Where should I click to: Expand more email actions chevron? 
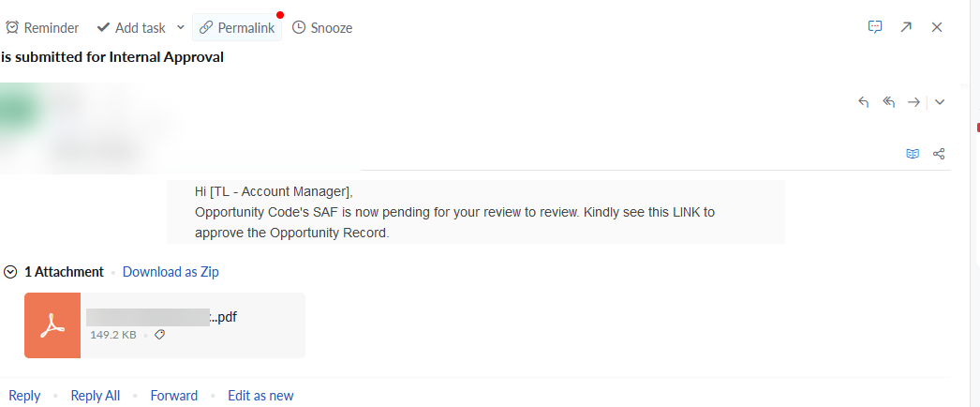pos(940,102)
